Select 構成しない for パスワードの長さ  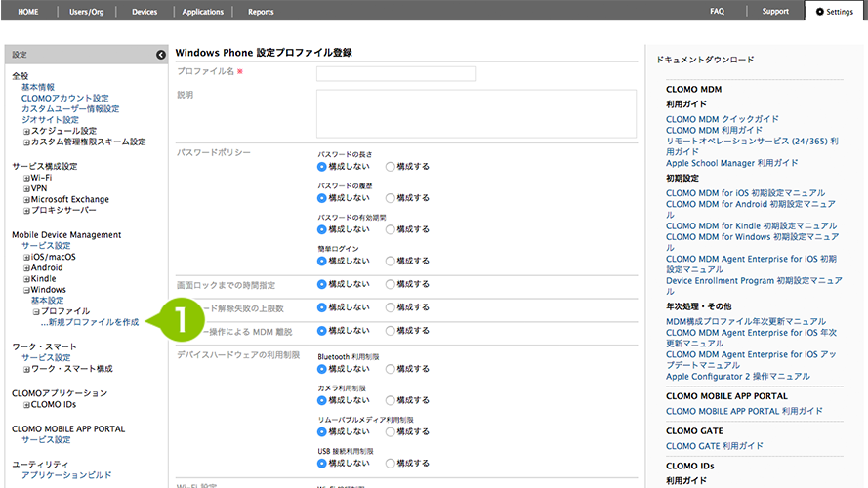coord(321,167)
